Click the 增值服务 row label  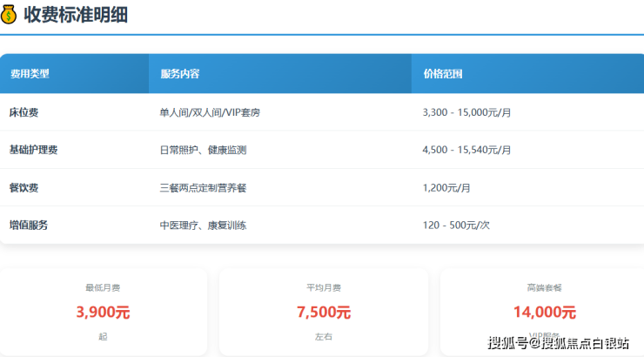(x=28, y=225)
